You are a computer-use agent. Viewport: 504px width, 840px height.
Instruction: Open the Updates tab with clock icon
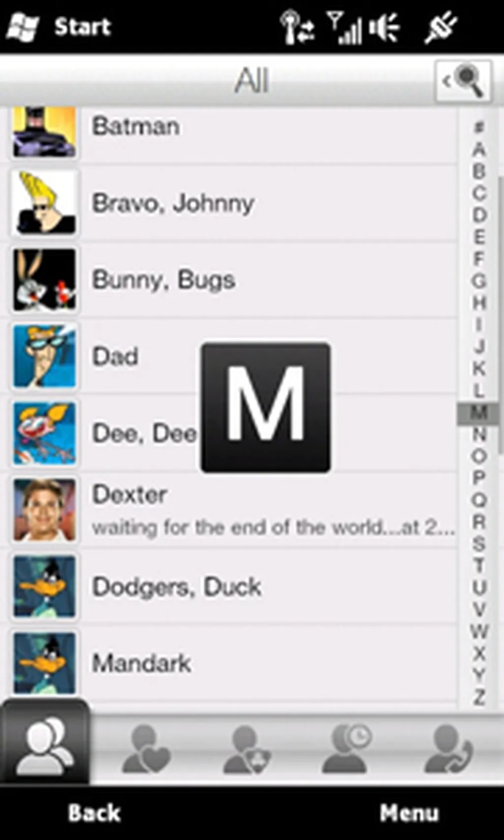pyautogui.click(x=346, y=748)
